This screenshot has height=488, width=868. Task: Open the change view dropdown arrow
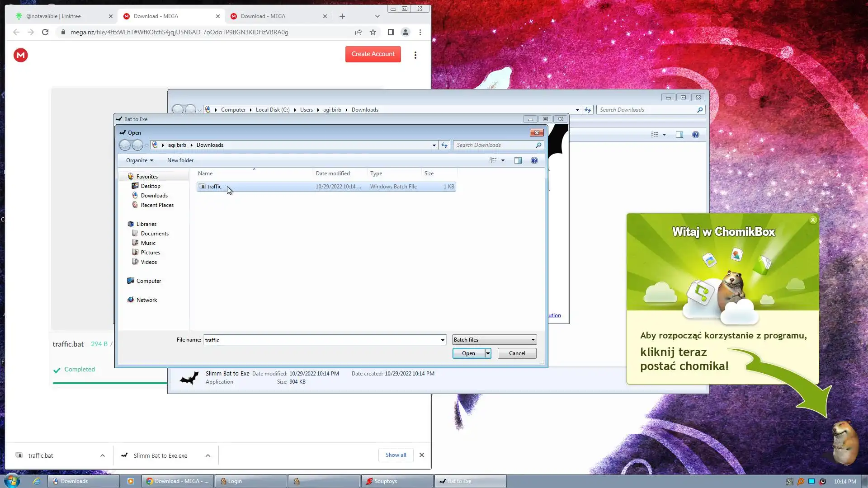(503, 160)
